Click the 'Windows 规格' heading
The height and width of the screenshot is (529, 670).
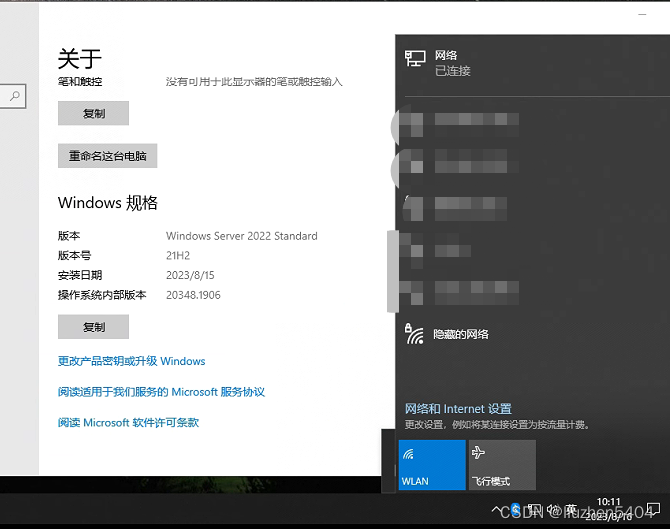click(108, 203)
